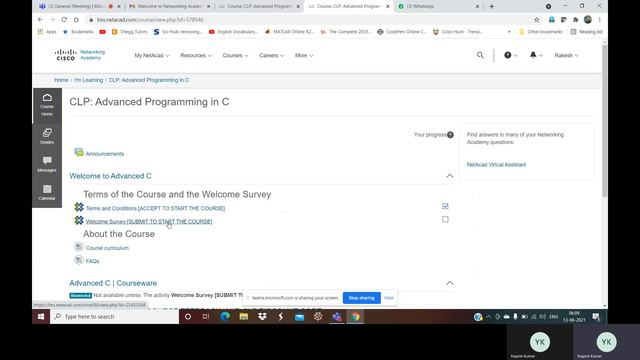Viewport: 640px width, 360px height.
Task: Expand the More menu
Action: coord(304,56)
